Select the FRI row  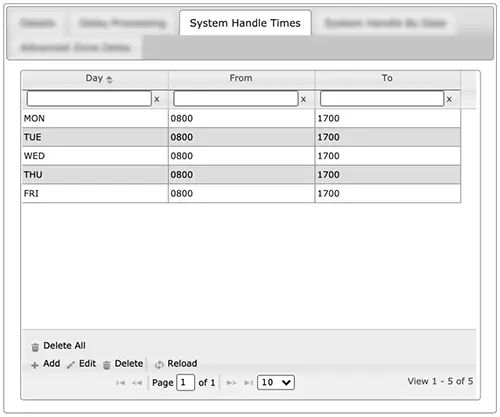241,193
